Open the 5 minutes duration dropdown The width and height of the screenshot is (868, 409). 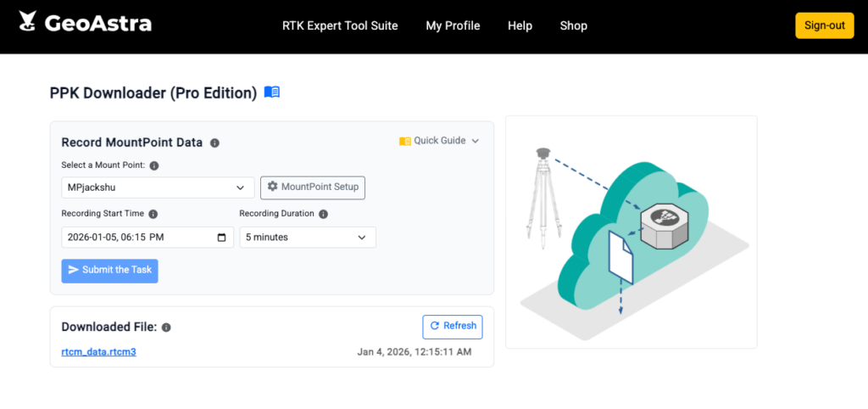(x=307, y=238)
